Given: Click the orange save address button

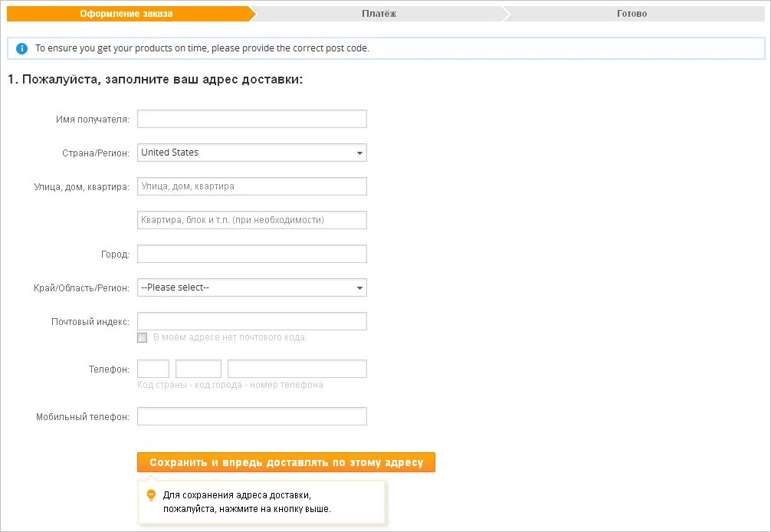Looking at the screenshot, I should [286, 462].
